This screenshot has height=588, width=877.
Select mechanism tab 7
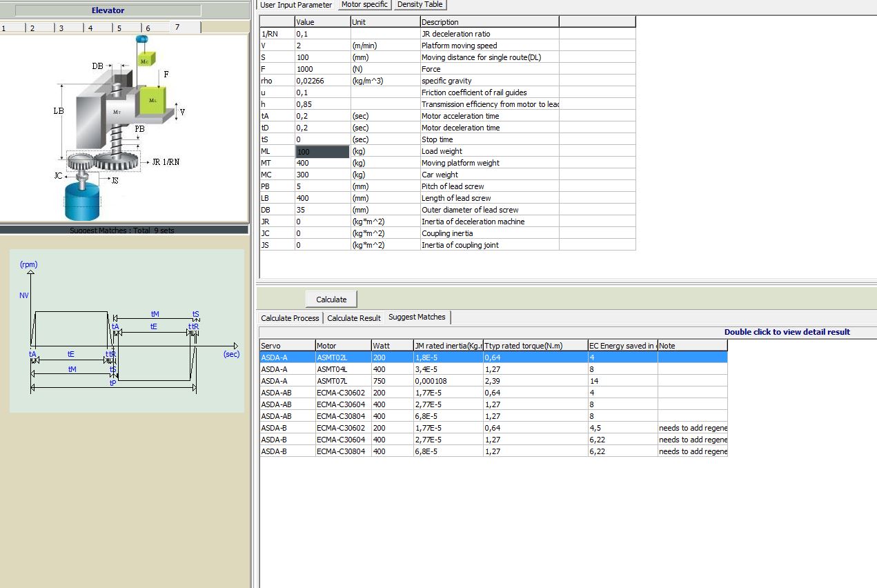pyautogui.click(x=186, y=27)
